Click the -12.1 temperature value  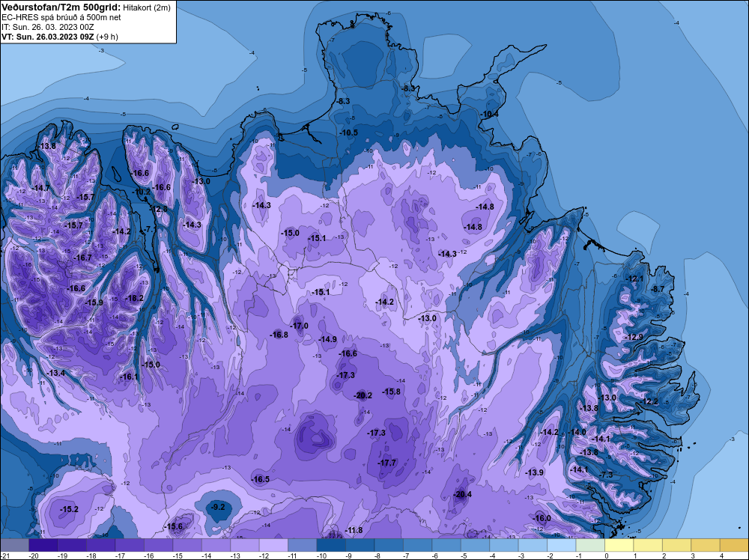click(x=634, y=279)
